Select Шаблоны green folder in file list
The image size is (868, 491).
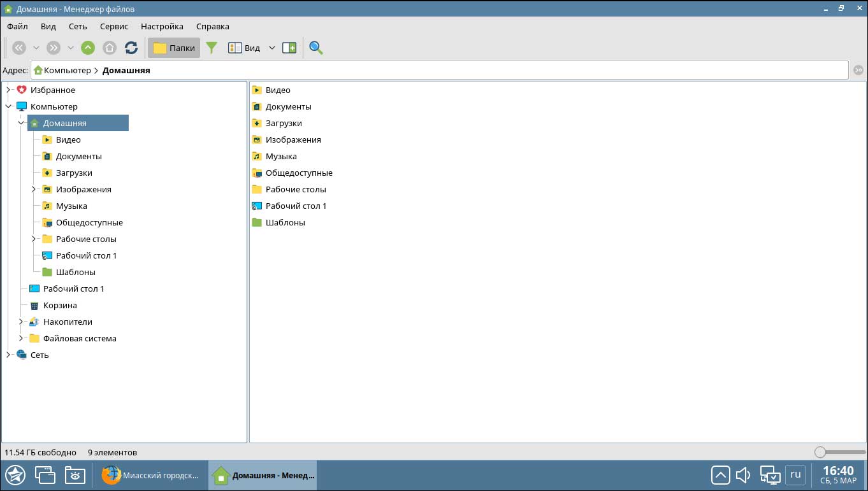tap(257, 222)
